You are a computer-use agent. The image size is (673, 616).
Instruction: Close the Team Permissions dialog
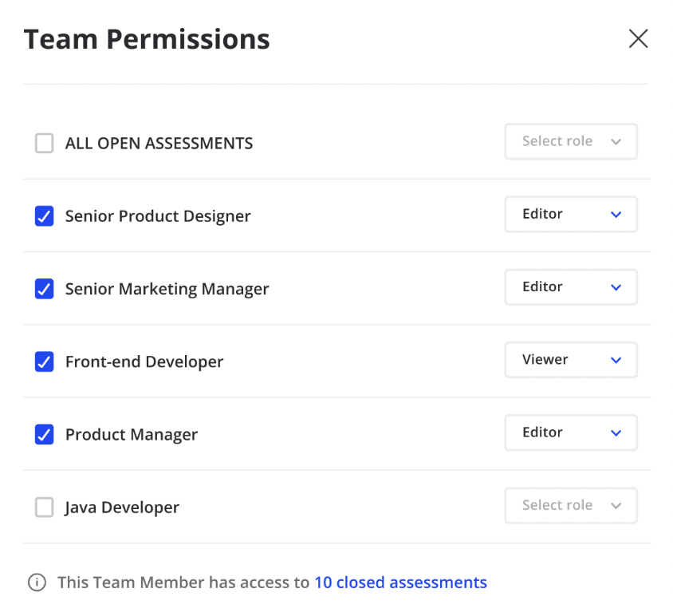point(638,38)
